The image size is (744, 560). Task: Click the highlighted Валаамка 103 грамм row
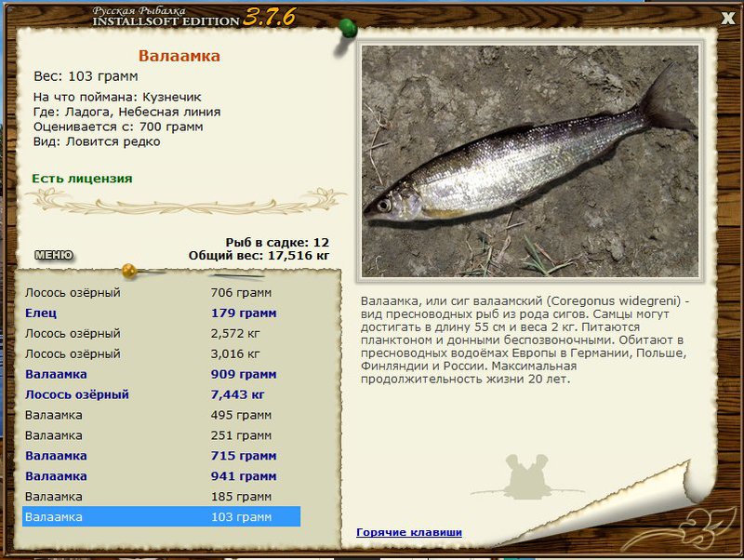pyautogui.click(x=161, y=516)
